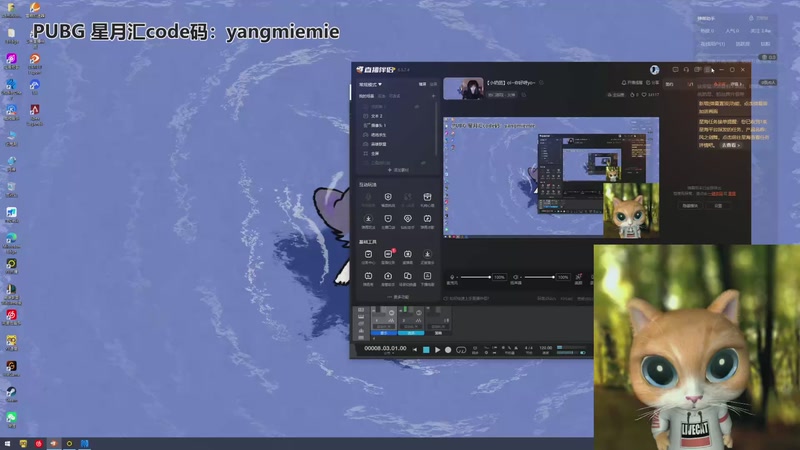This screenshot has height=450, width=800.
Task: Flip the small switch at transport bar's right end
Action: (583, 353)
